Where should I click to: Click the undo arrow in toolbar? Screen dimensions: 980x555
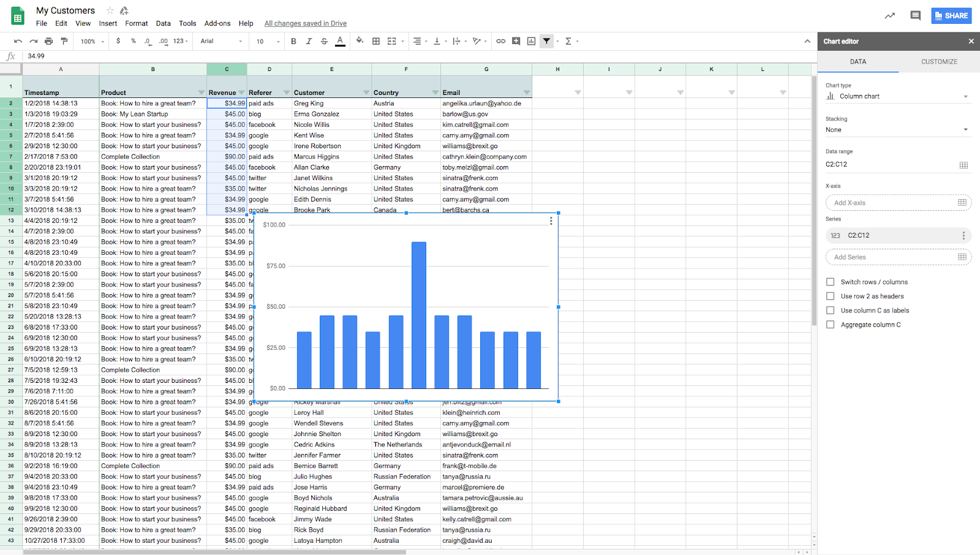pyautogui.click(x=18, y=41)
